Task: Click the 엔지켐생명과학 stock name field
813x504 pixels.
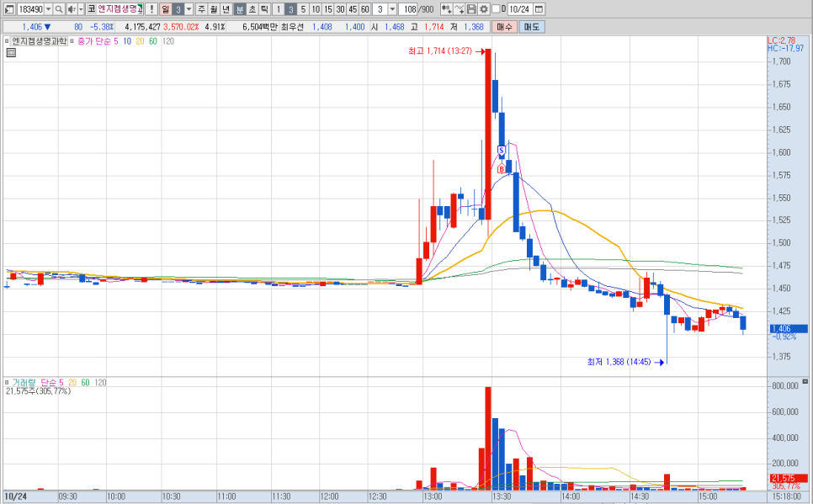Action: pyautogui.click(x=120, y=9)
